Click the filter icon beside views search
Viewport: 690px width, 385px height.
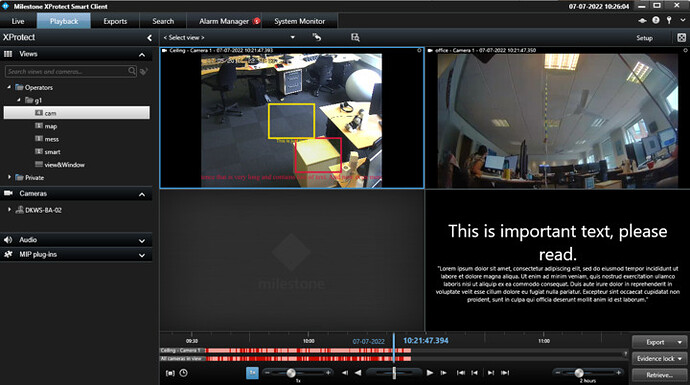pos(143,71)
